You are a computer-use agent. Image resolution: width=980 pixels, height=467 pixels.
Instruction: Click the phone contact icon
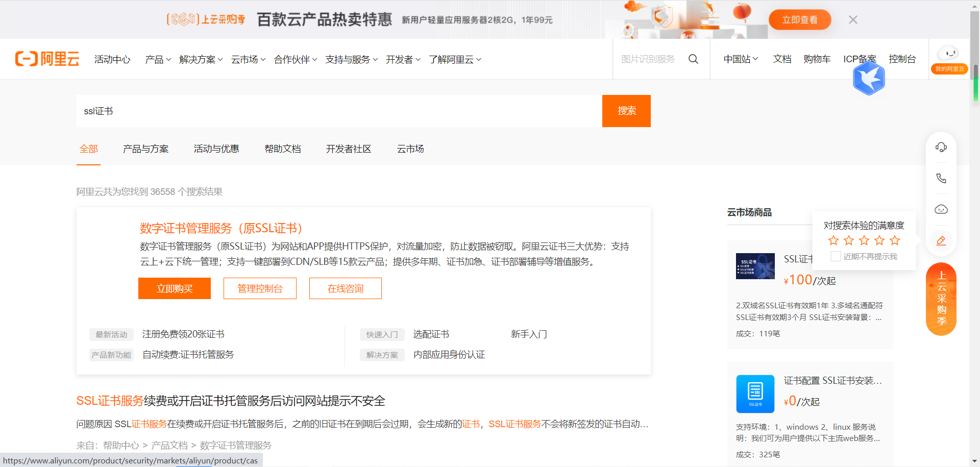(x=941, y=178)
